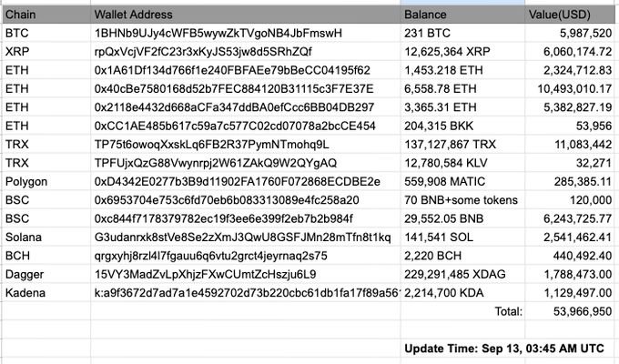Select the Dagger chain cell
Viewport: 619px width, 364px height.
click(x=46, y=275)
